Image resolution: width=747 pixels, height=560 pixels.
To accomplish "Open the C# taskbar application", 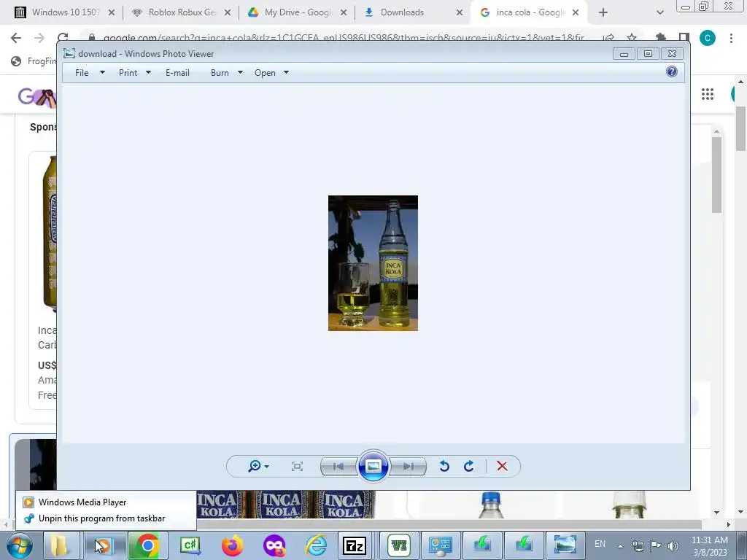I will tap(190, 545).
